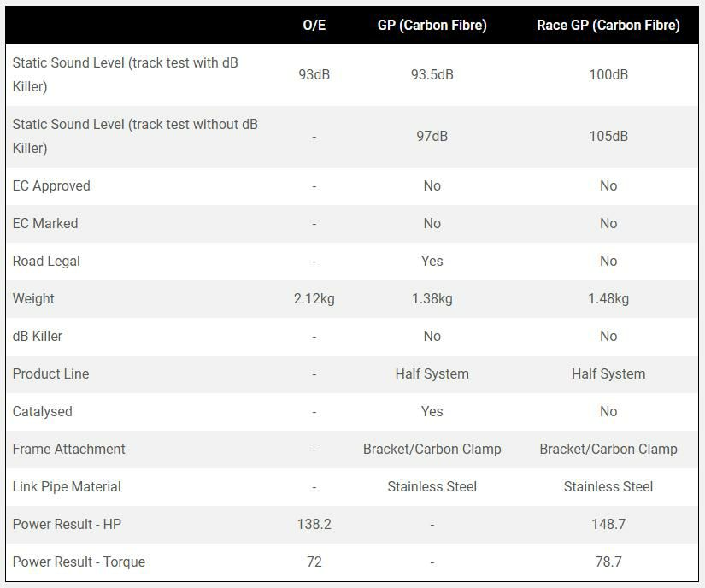Select Half System under Race GP column

coord(608,373)
